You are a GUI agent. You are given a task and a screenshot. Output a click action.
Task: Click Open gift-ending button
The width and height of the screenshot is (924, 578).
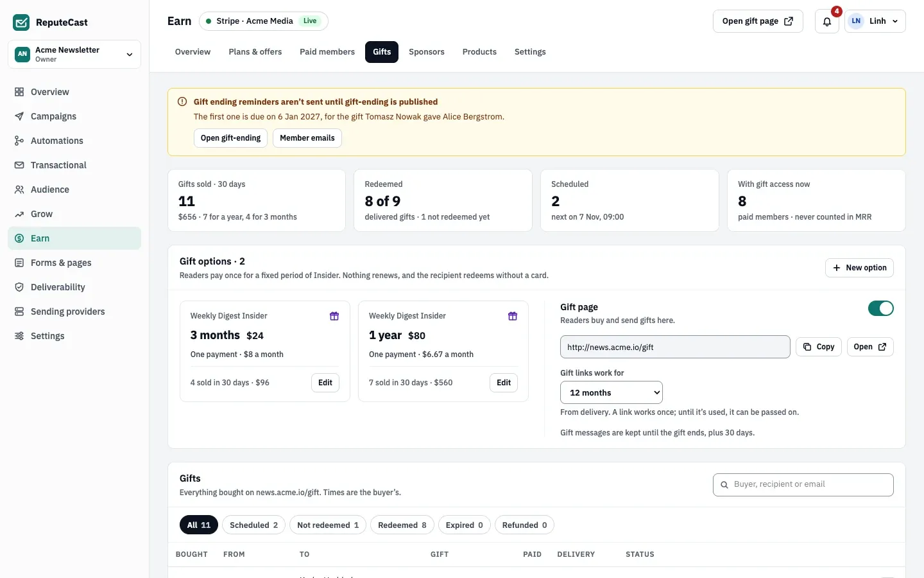(x=230, y=138)
